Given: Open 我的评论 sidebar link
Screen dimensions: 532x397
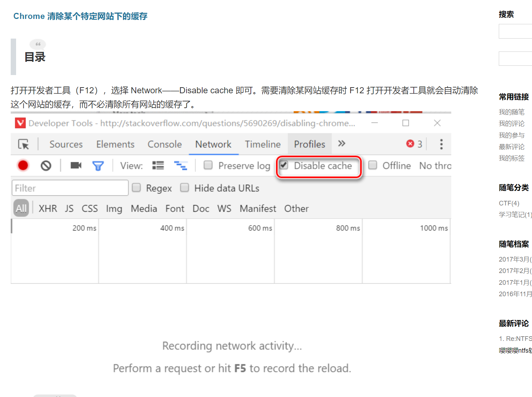Looking at the screenshot, I should pos(512,124).
